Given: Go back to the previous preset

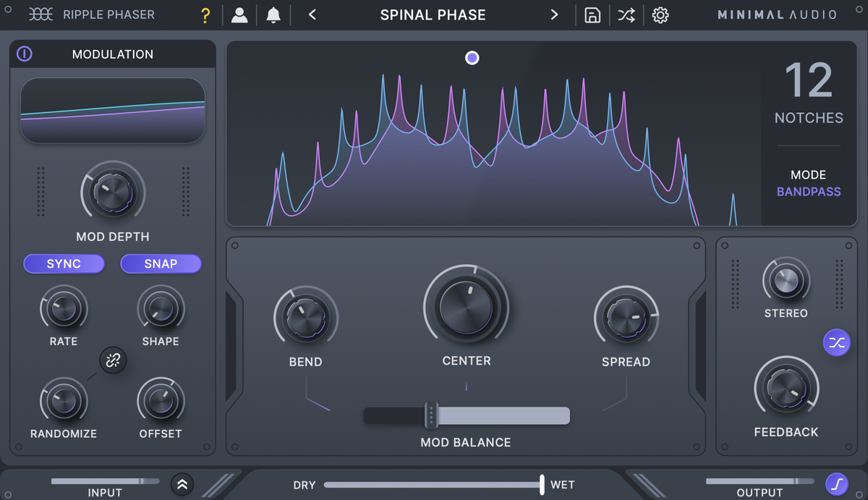Looking at the screenshot, I should coord(312,14).
